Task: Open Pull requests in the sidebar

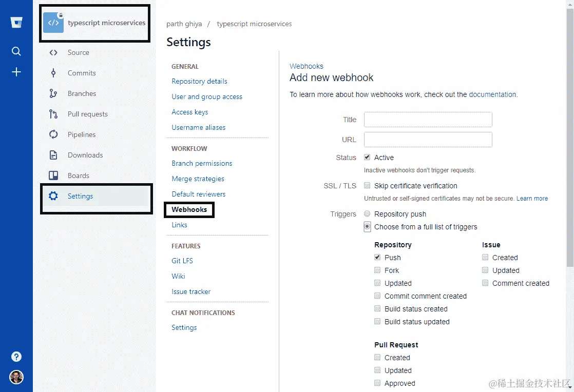Action: [87, 114]
